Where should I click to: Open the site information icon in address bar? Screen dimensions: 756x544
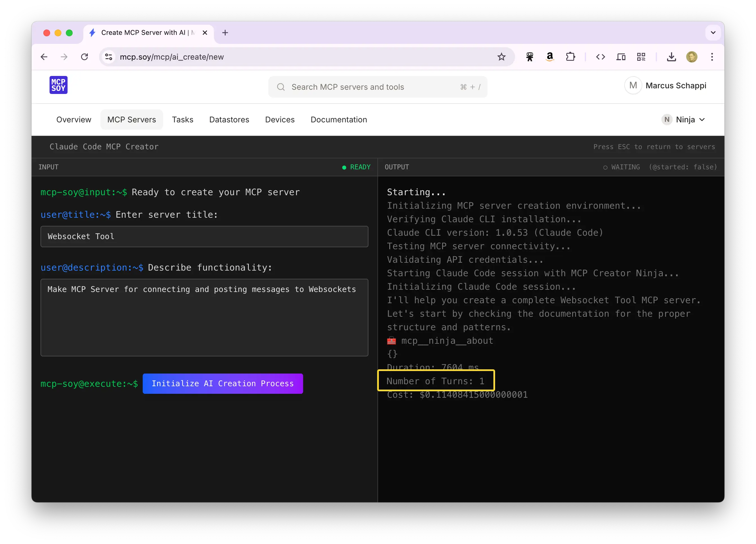click(x=109, y=57)
